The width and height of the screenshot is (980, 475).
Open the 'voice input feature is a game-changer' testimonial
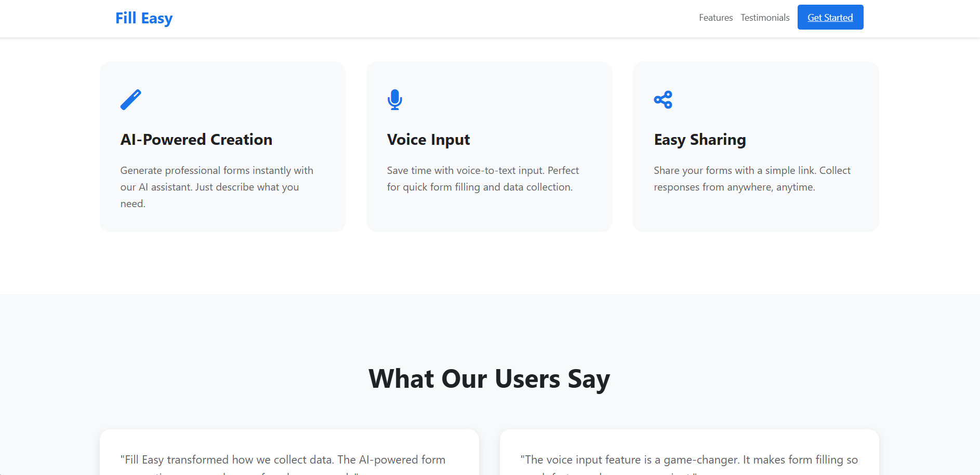click(x=689, y=457)
